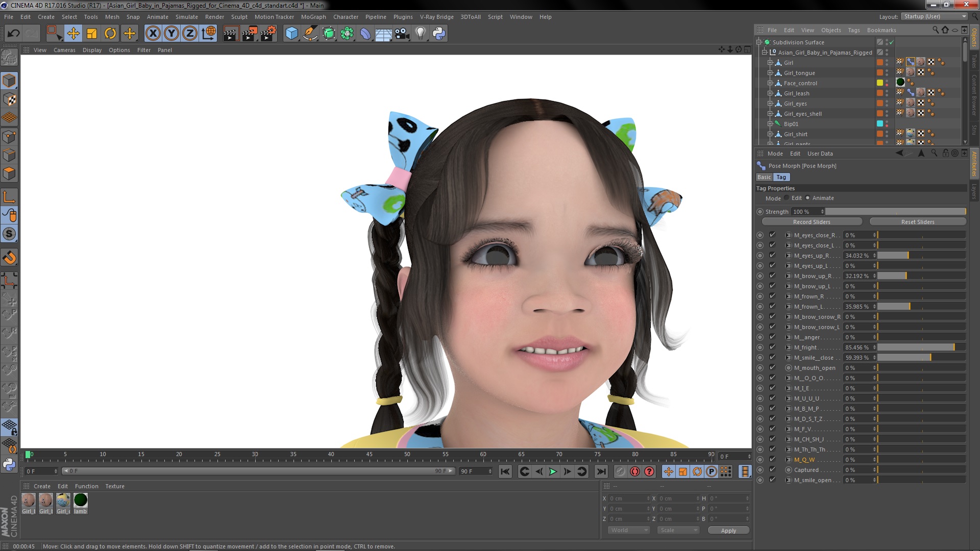Toggle the M_brow_up_R checkbox
This screenshot has height=551, width=980.
pos(772,276)
